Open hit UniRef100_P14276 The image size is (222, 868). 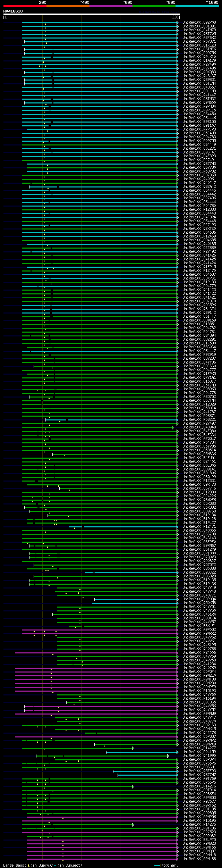[x=199, y=786]
